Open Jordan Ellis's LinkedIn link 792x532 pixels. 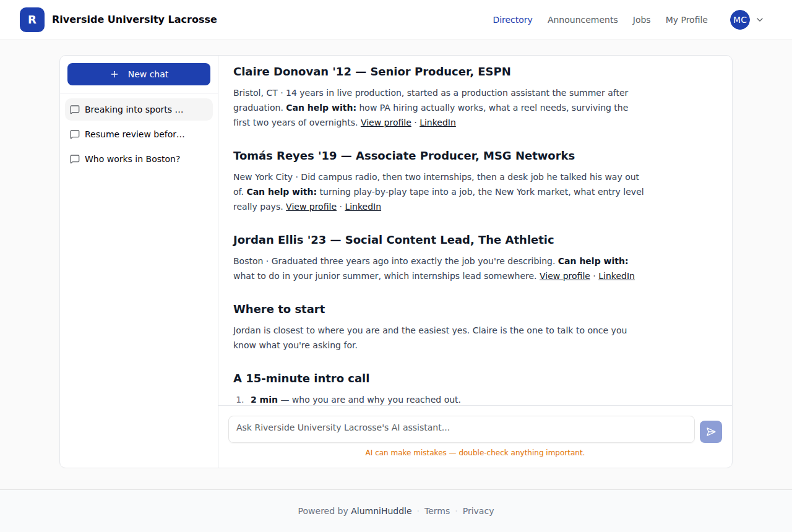click(x=616, y=276)
